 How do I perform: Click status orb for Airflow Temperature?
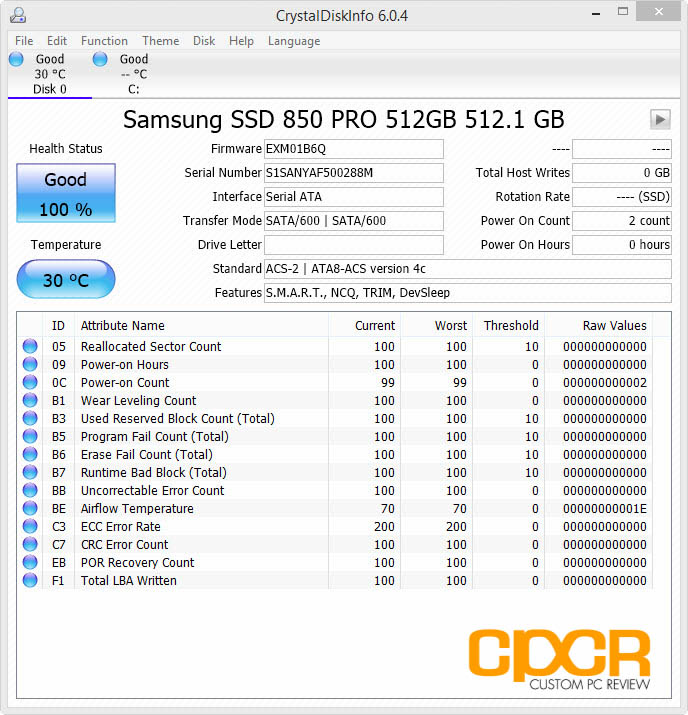tap(30, 508)
